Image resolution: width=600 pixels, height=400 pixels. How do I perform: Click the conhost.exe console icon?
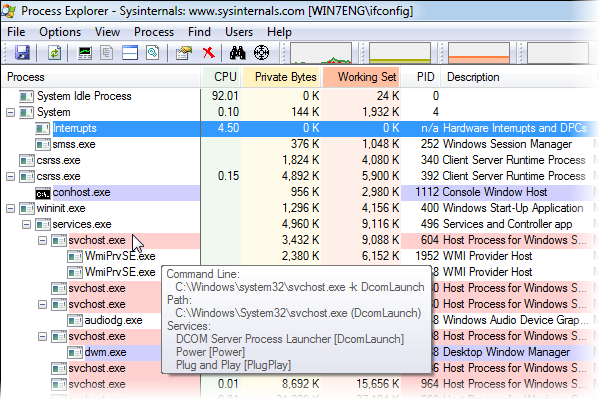43,193
